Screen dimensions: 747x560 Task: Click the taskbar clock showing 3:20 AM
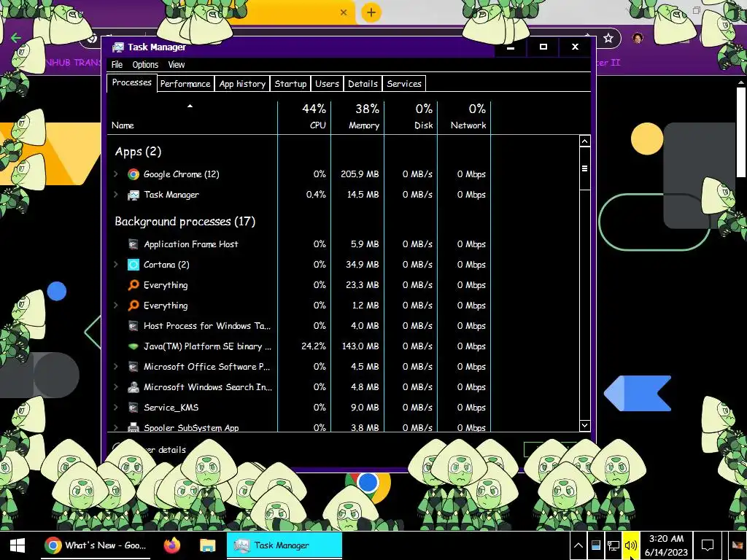click(666, 545)
